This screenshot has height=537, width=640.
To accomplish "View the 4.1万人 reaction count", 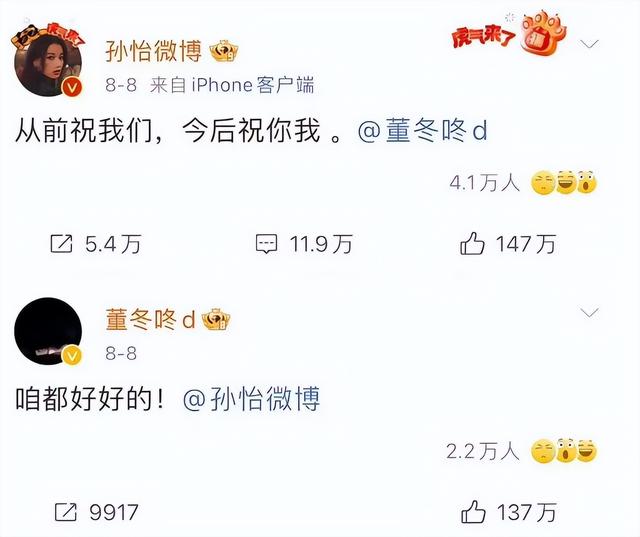I will (x=484, y=182).
